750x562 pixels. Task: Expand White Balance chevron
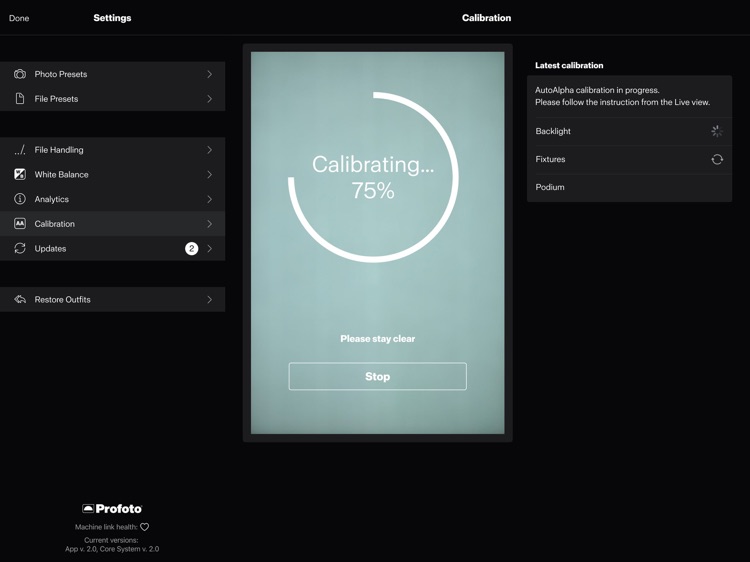(x=210, y=174)
